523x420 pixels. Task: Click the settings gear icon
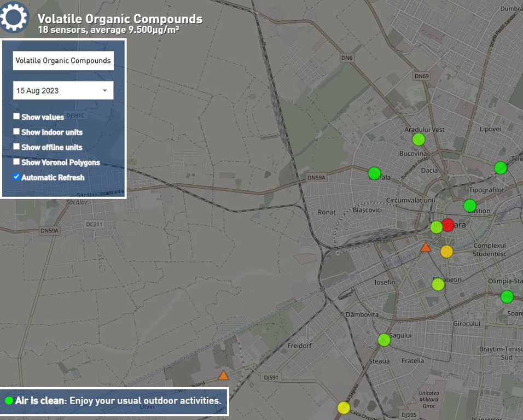pyautogui.click(x=14, y=17)
